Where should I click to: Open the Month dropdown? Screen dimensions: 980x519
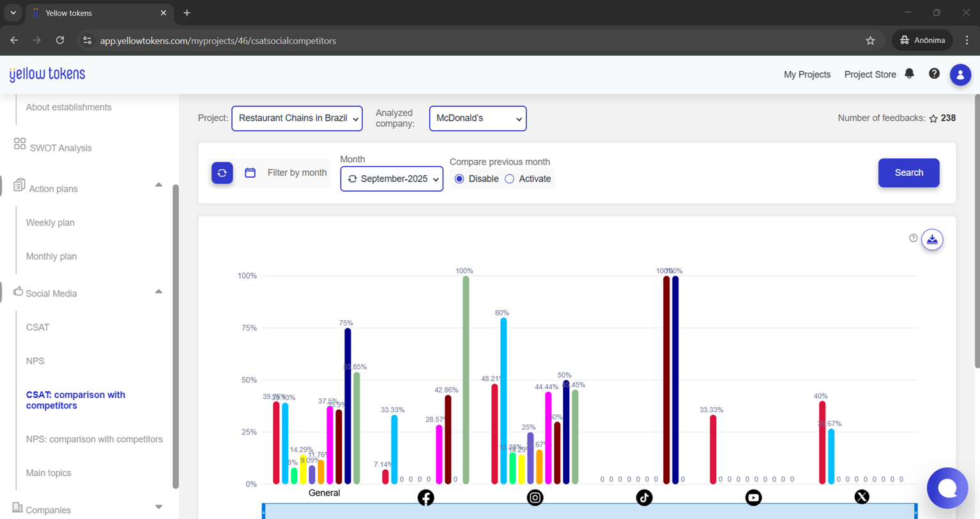[392, 179]
